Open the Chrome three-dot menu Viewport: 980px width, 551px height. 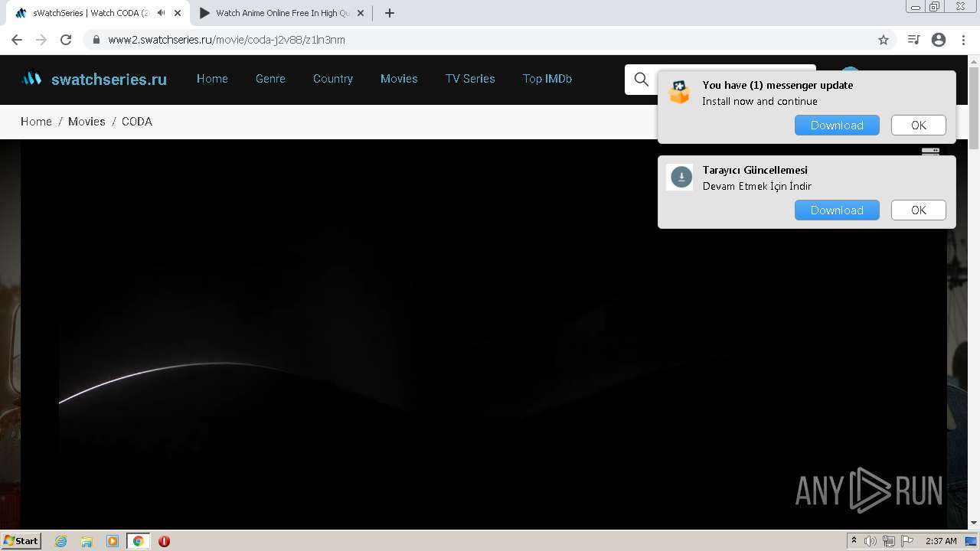click(963, 40)
